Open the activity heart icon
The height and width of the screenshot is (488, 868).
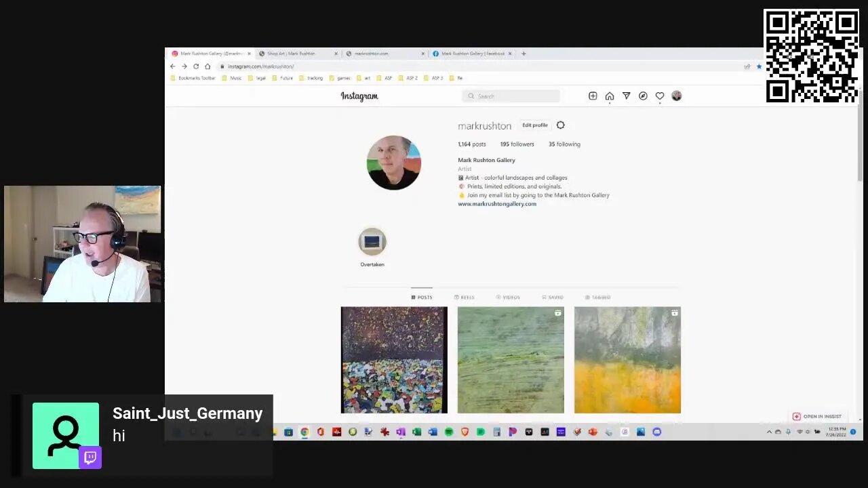[660, 96]
